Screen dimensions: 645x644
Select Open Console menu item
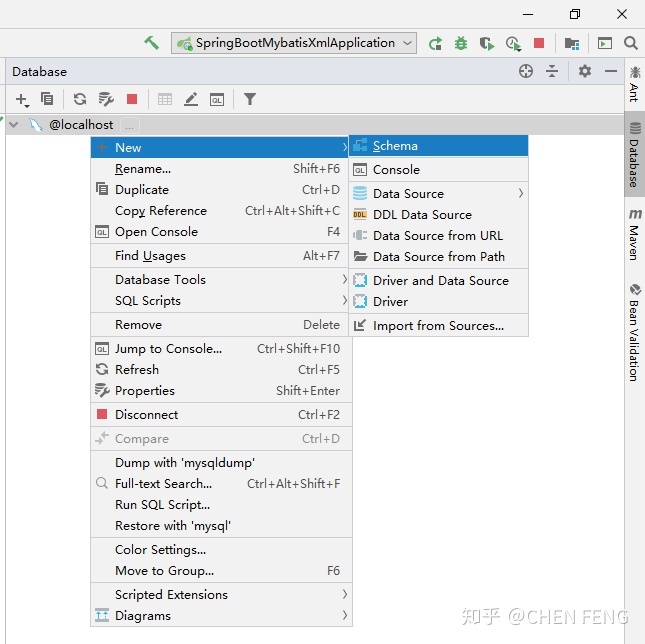tap(221, 232)
